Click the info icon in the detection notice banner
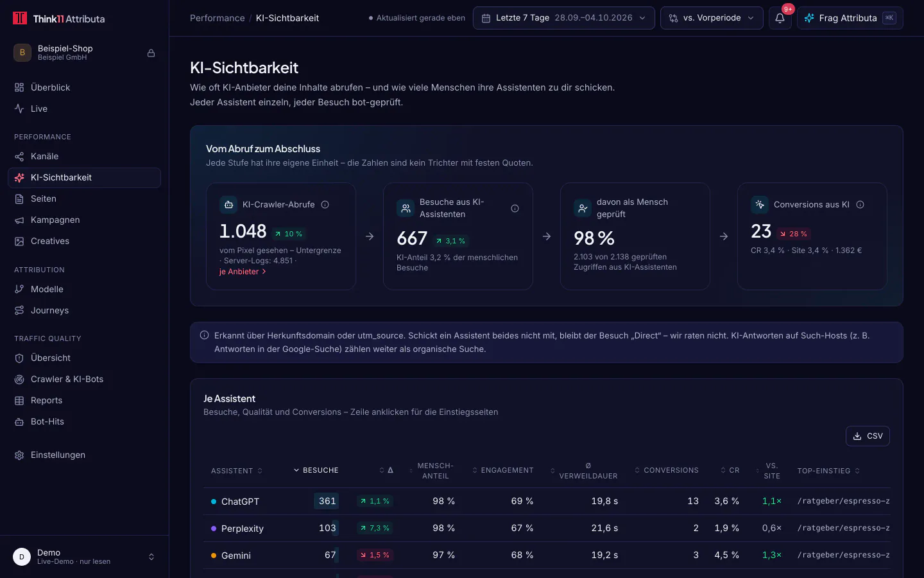Screen dimensions: 924x578 tap(204, 335)
